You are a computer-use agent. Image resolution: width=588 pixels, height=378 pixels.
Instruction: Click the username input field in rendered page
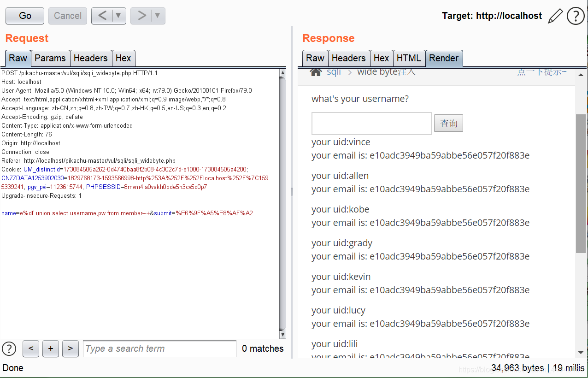click(371, 124)
